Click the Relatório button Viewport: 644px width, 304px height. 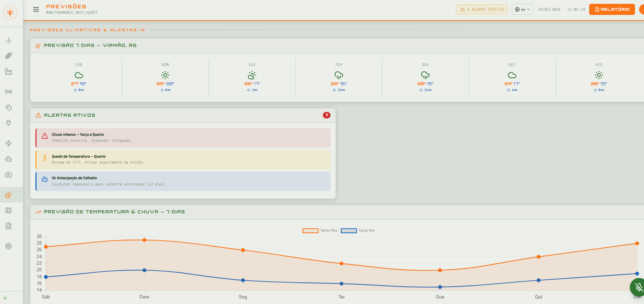pyautogui.click(x=612, y=9)
